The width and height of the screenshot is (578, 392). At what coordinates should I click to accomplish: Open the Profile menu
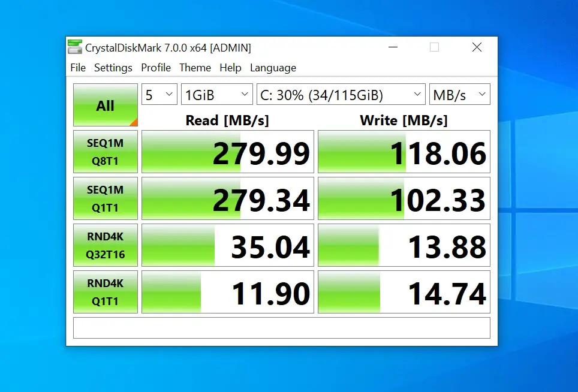click(156, 68)
